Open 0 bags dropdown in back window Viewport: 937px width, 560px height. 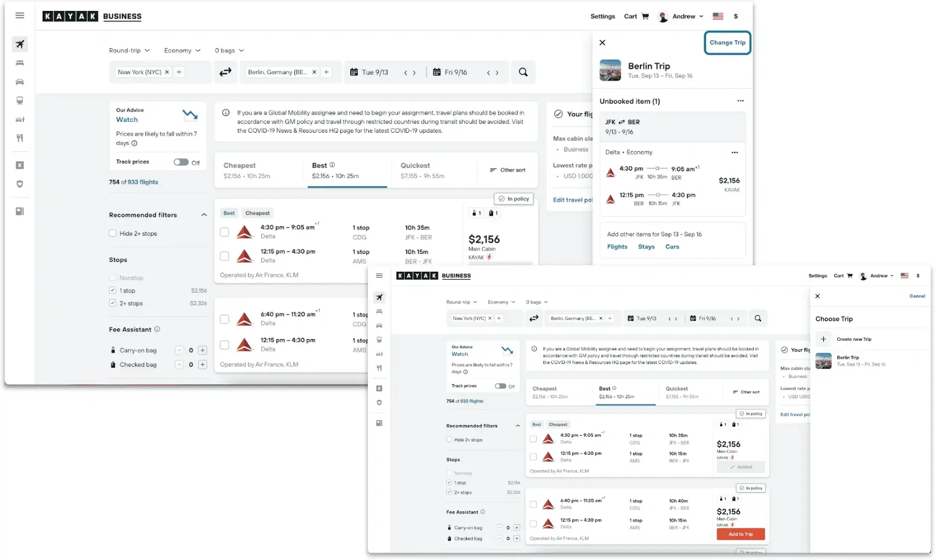click(x=229, y=50)
